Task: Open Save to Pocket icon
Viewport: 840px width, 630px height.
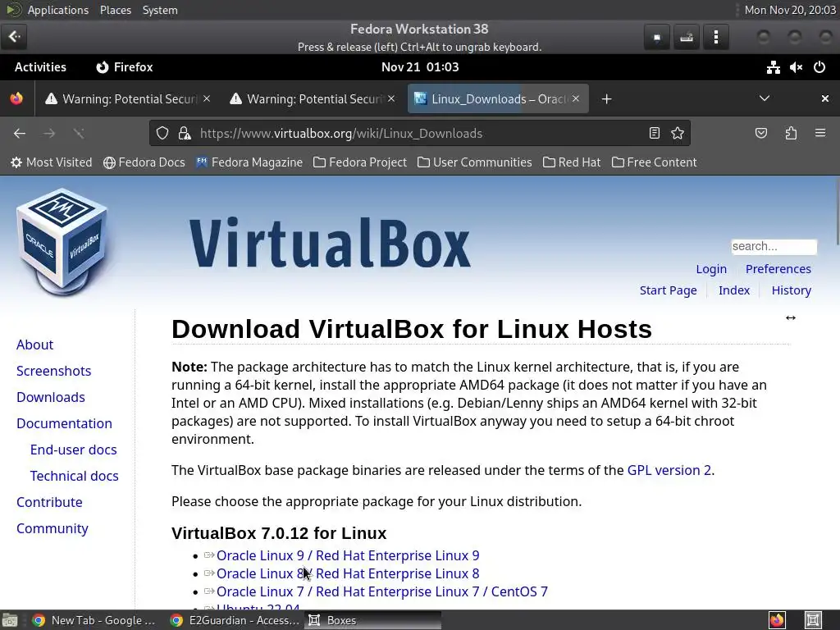Action: click(760, 134)
